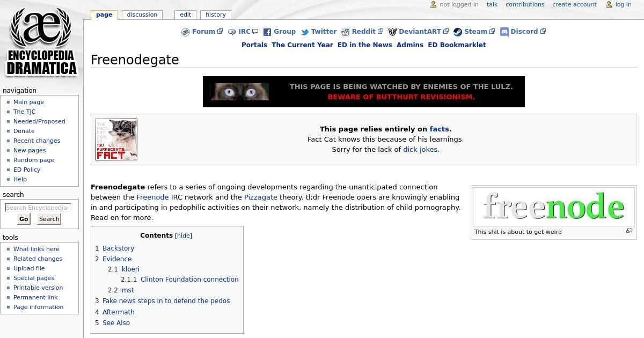Open New pages link
The image size is (644, 338).
[x=30, y=150]
